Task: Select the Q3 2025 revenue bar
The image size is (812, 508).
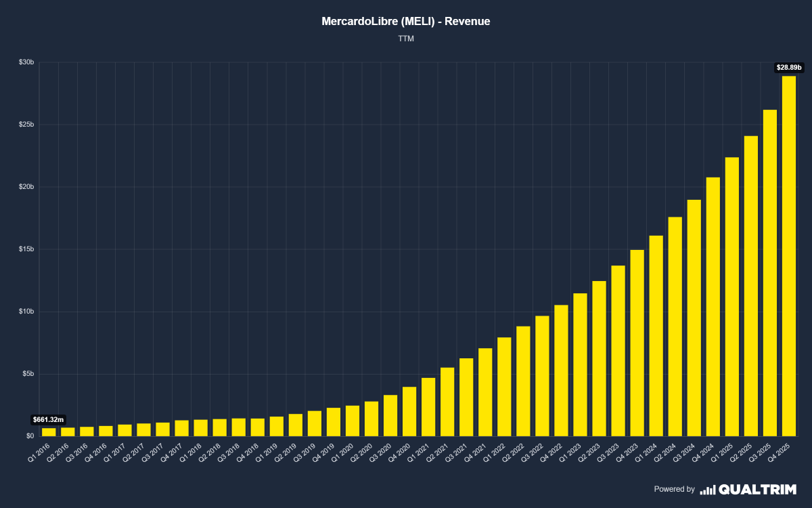Action: (770, 273)
